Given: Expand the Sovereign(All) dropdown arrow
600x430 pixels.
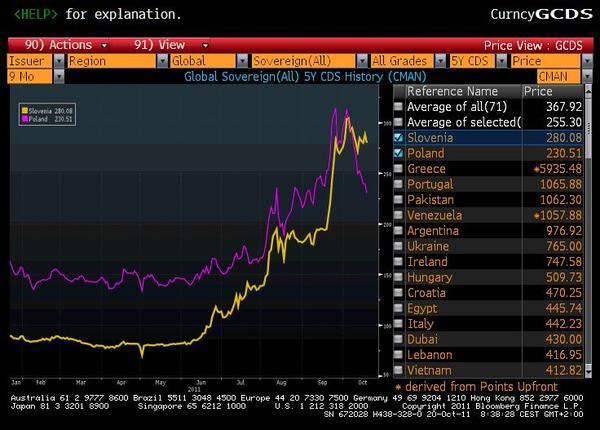Looking at the screenshot, I should (x=362, y=61).
